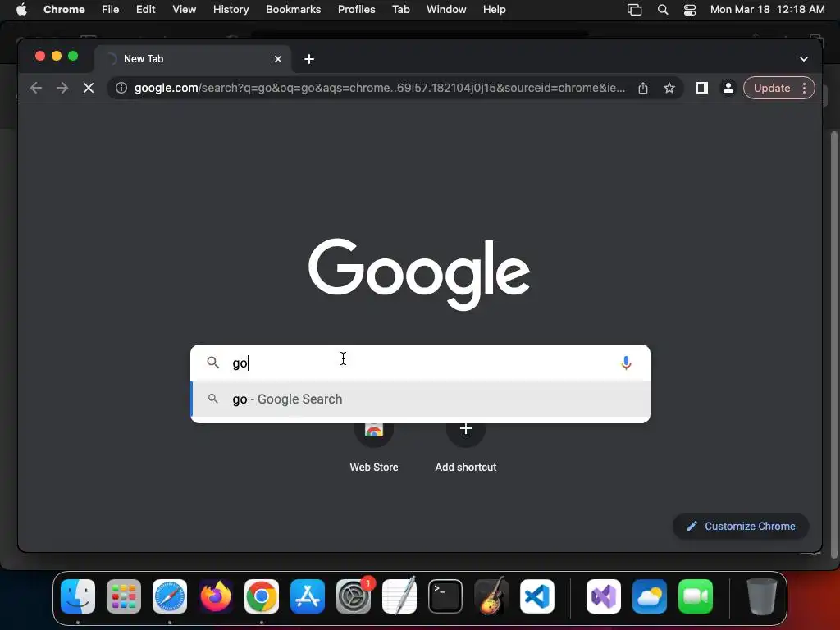The height and width of the screenshot is (630, 840).
Task: Select the 'go - Google Search' suggestion
Action: [x=421, y=399]
